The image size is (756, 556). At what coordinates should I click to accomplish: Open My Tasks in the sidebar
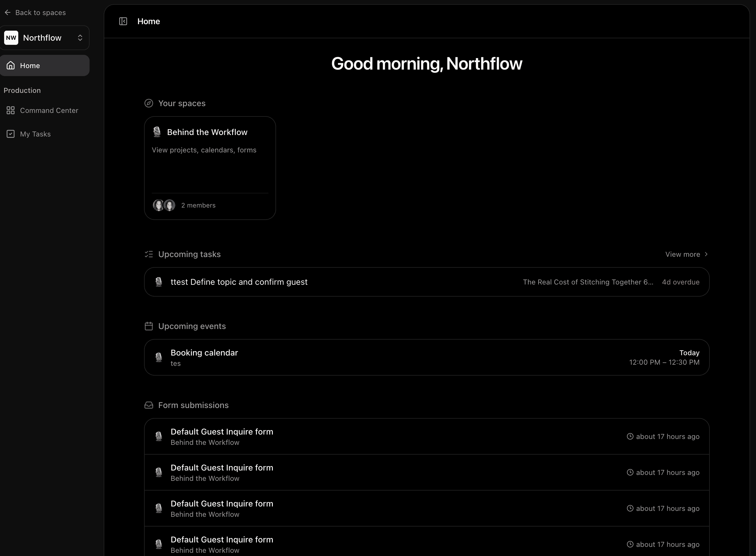(35, 134)
